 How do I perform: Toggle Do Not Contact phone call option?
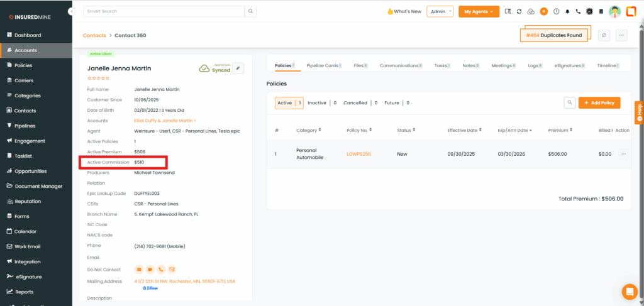(161, 269)
